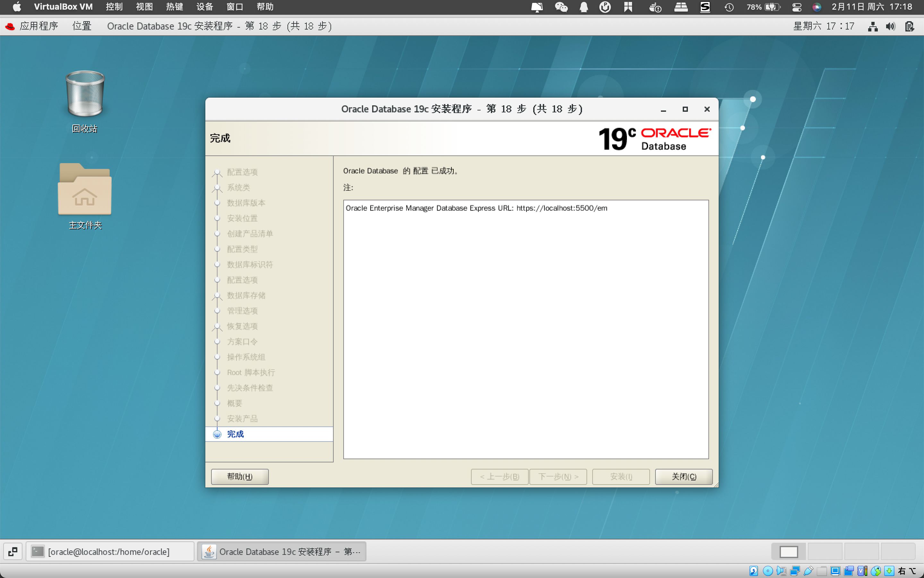Viewport: 924px width, 578px height.
Task: Click the VirtualBox keyboard capture arrow icon
Action: pyautogui.click(x=889, y=571)
